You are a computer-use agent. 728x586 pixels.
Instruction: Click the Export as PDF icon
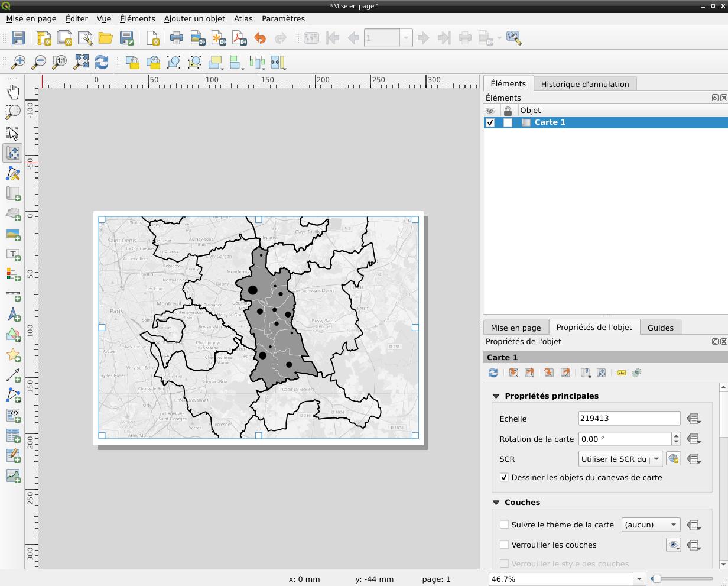click(239, 38)
